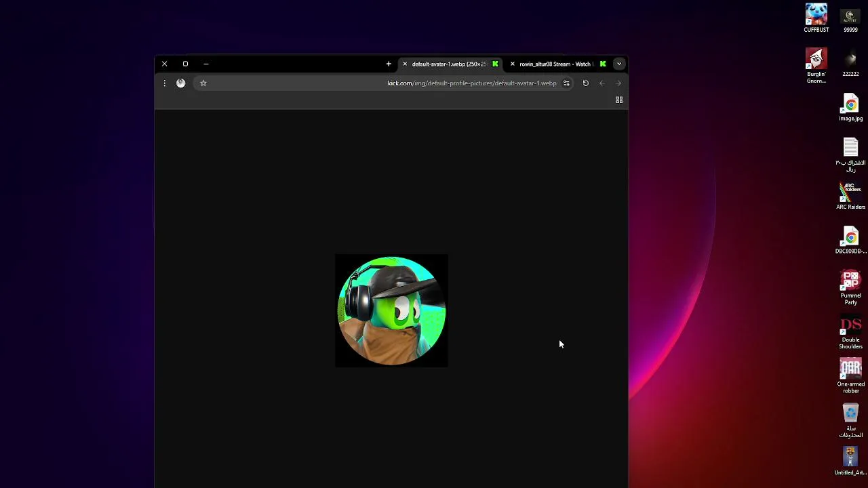
Task: Open the Recycle Bin on desktop
Action: tap(850, 421)
